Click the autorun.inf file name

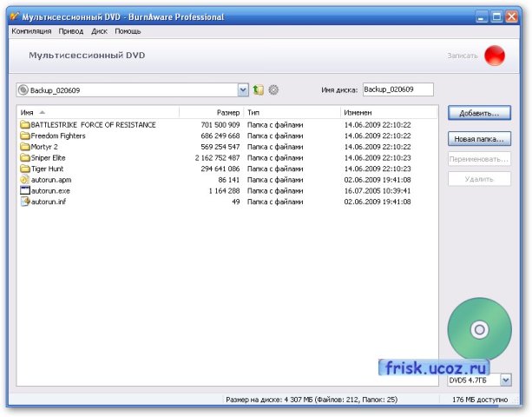coord(49,202)
